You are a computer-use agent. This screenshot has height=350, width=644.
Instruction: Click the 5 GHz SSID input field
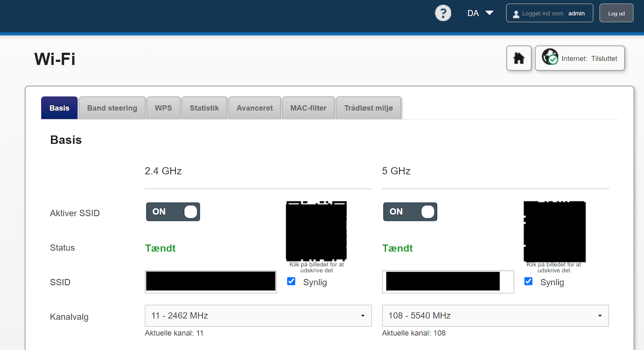[448, 282]
